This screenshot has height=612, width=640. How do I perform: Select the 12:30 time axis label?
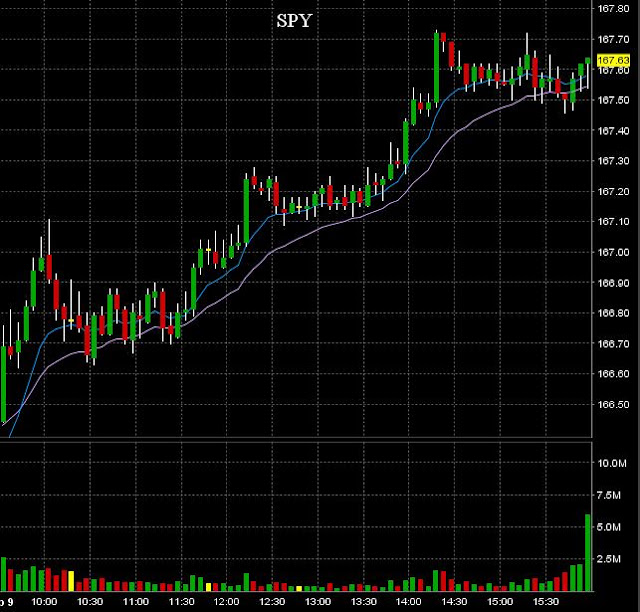click(x=272, y=602)
